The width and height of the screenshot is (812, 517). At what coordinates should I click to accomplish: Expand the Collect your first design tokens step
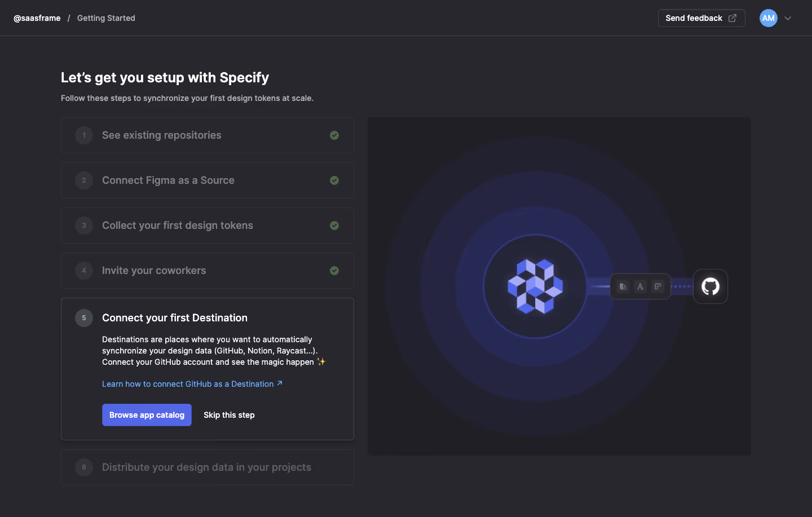coord(208,226)
